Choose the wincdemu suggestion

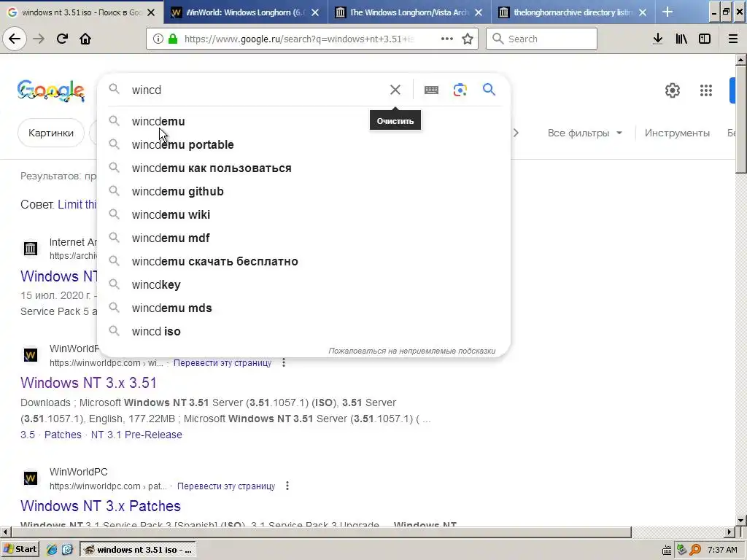(x=304, y=122)
